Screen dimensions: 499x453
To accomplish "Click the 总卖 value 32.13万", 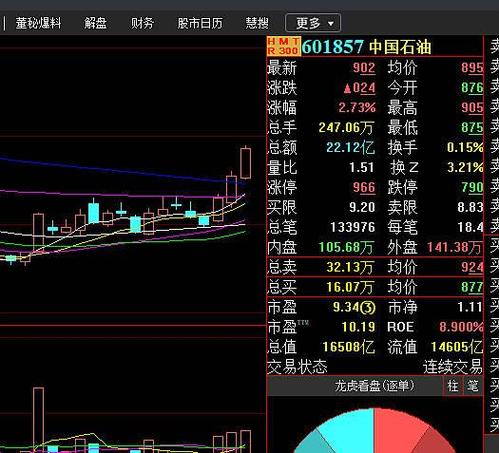I will click(x=350, y=267).
